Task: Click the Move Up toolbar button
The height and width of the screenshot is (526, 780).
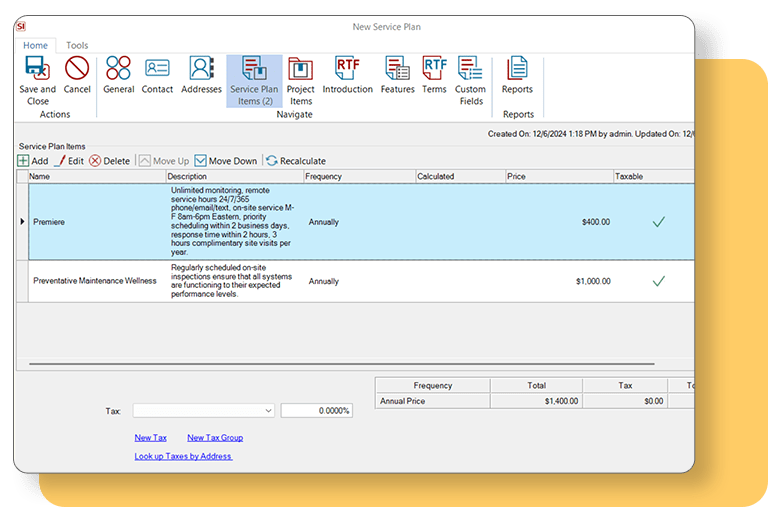Action: pyautogui.click(x=164, y=161)
